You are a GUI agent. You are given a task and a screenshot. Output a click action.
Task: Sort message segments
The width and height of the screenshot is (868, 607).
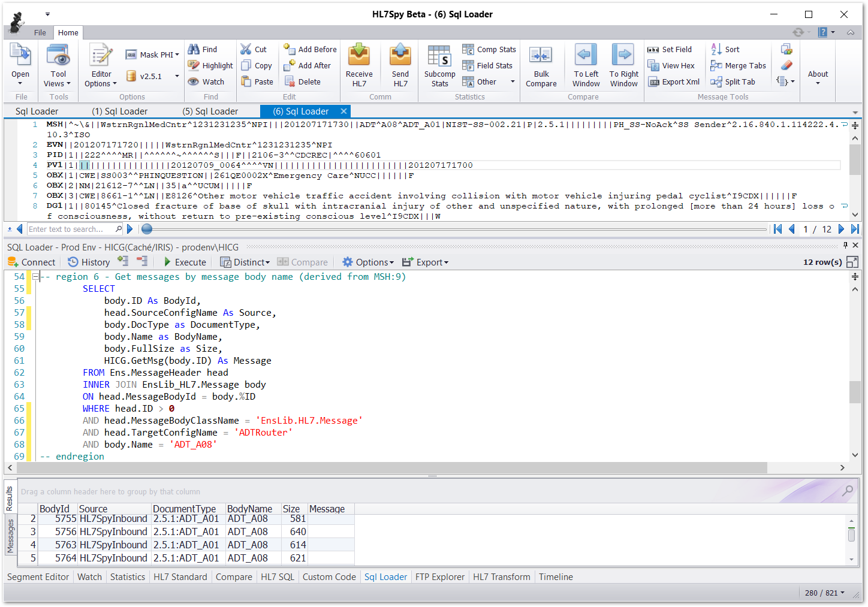[725, 49]
